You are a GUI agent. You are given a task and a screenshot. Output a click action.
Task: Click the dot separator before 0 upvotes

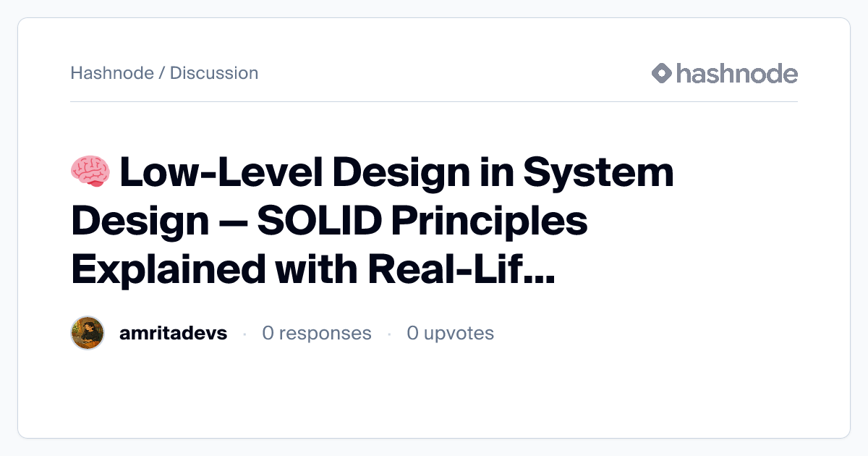[389, 334]
